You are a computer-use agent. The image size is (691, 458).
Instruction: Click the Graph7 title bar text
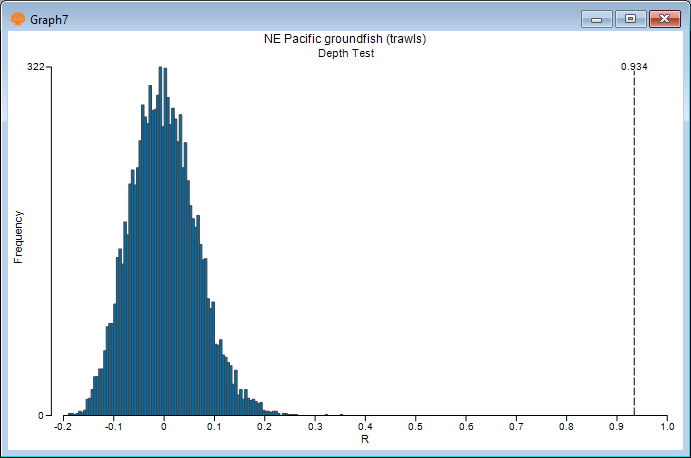48,19
